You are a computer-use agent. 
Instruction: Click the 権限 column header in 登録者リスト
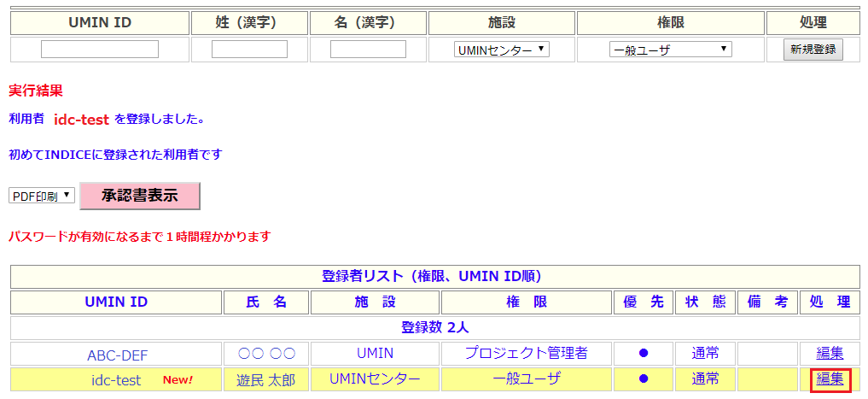[527, 302]
